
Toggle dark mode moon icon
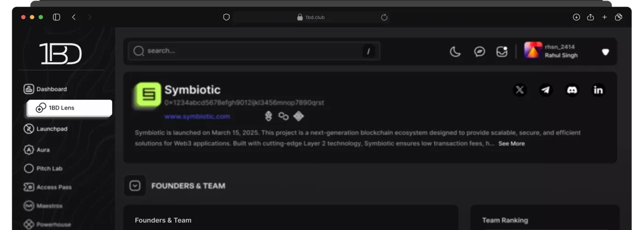tap(455, 52)
